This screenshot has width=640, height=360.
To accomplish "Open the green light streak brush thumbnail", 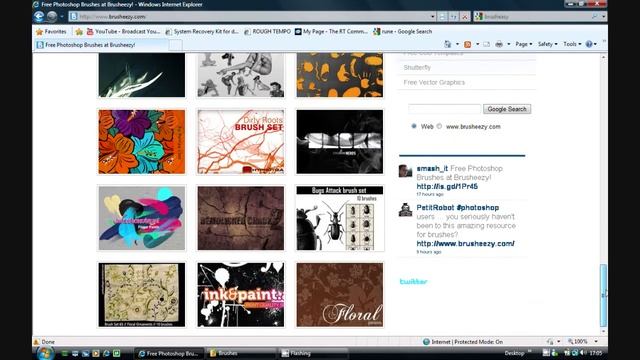I will [x=142, y=75].
